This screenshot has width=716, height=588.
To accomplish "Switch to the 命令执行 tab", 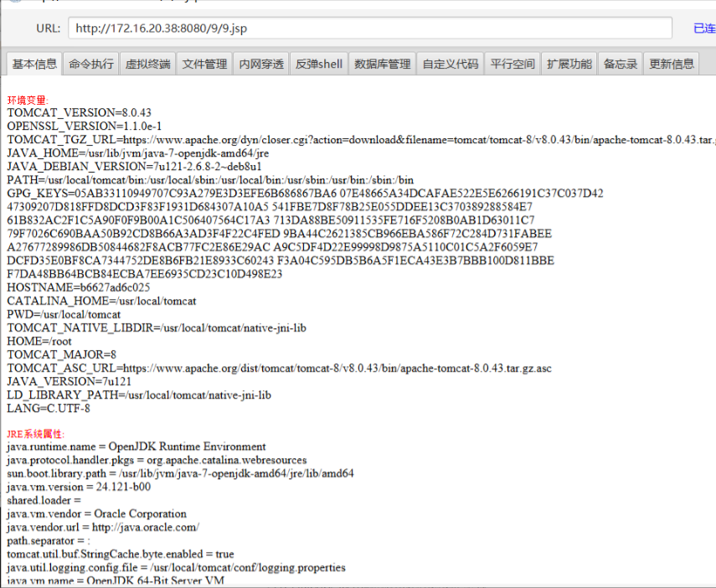I will (x=91, y=64).
